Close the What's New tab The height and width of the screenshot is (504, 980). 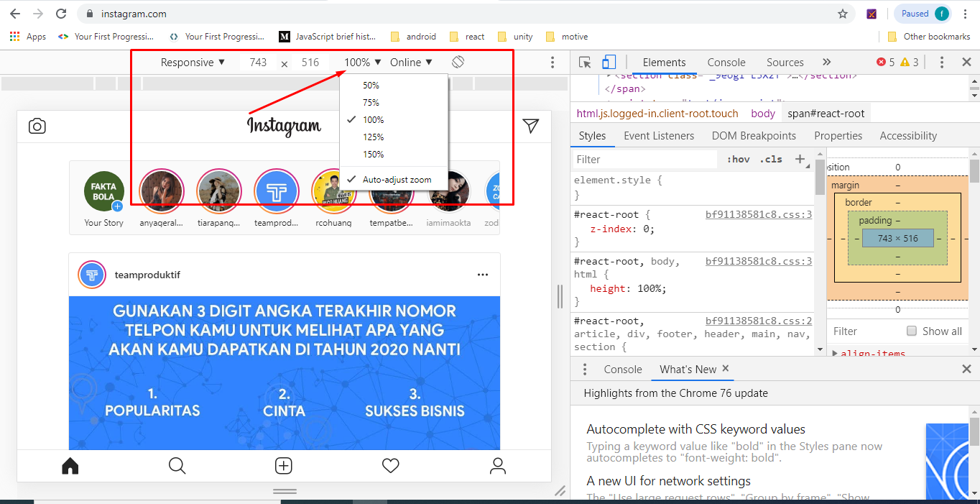point(726,368)
